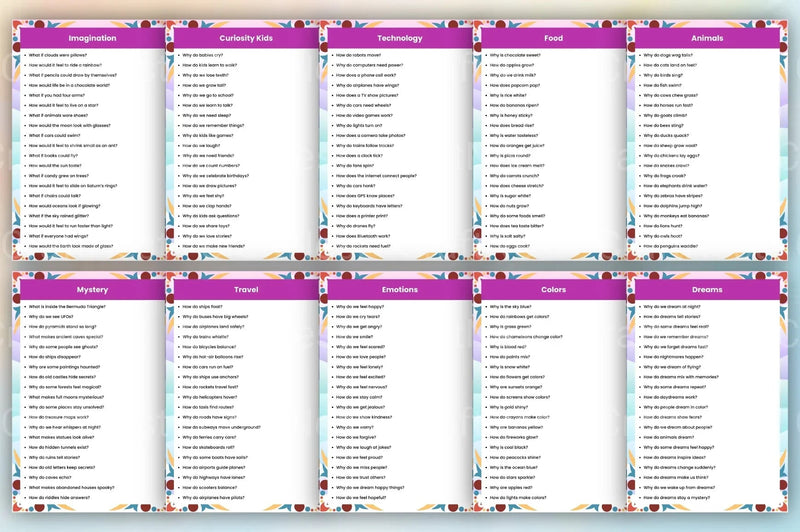Click 'Why do rockets need fuel?'
800x532 pixels.
tap(363, 246)
